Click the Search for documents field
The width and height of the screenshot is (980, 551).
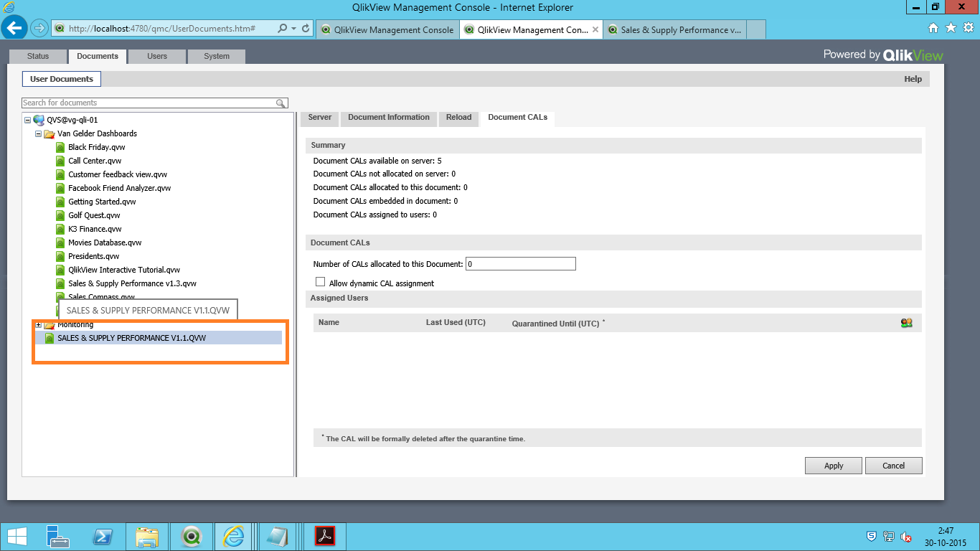pyautogui.click(x=149, y=103)
